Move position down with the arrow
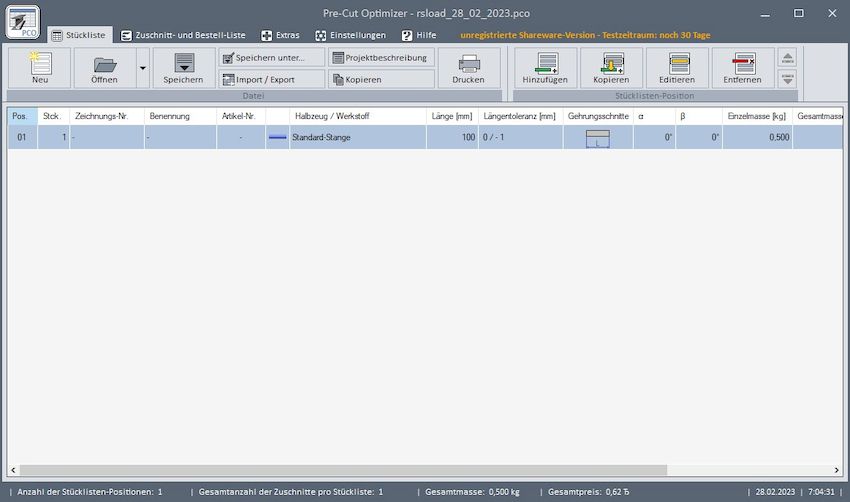This screenshot has width=850, height=502. [x=788, y=79]
